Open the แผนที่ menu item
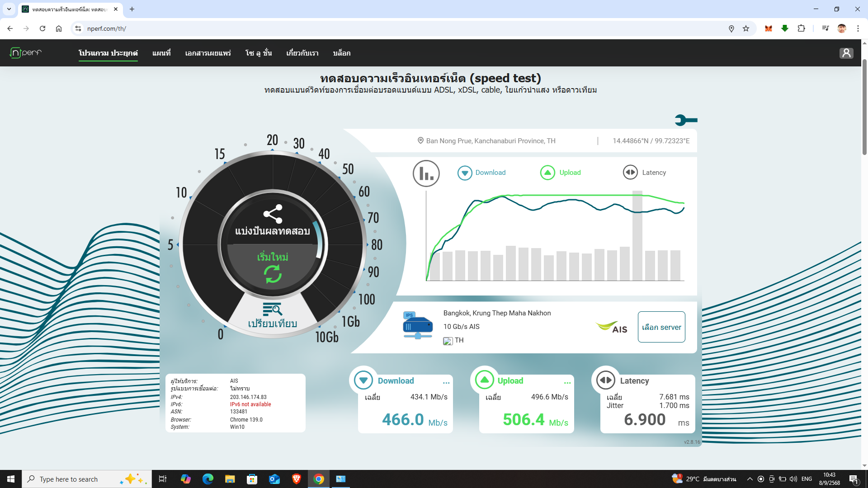Image resolution: width=868 pixels, height=488 pixels. click(x=161, y=53)
